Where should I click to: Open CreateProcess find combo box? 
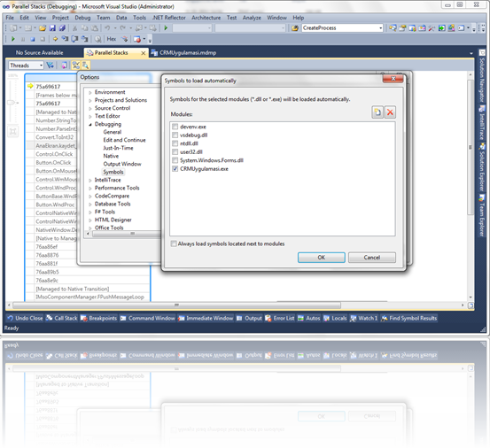coord(342,28)
